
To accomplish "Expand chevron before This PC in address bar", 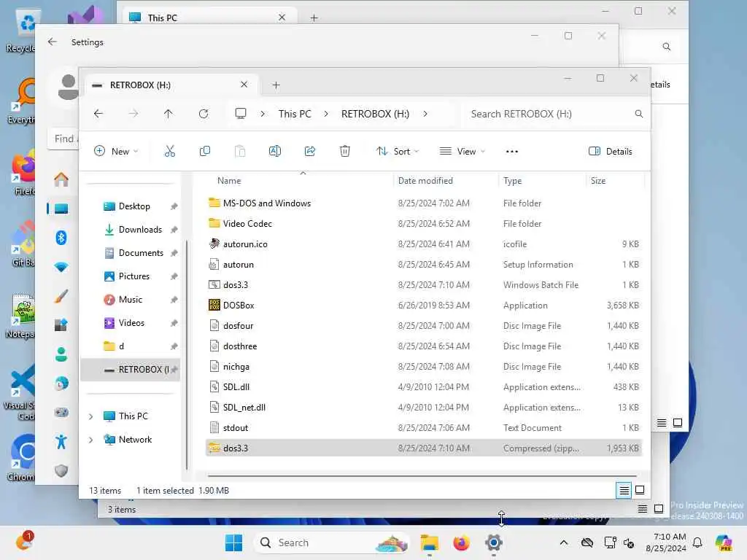I will 263,114.
